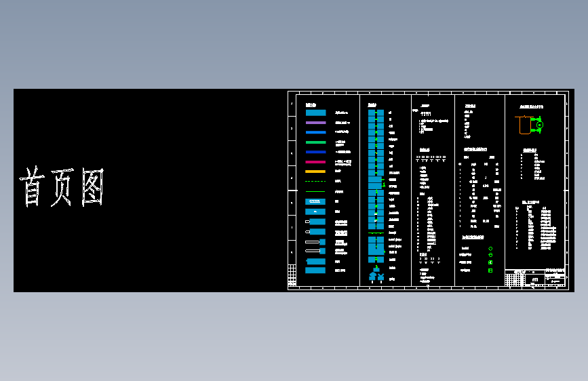588x381 pixels.
Task: Click the green solid legend bar
Action: point(316,142)
